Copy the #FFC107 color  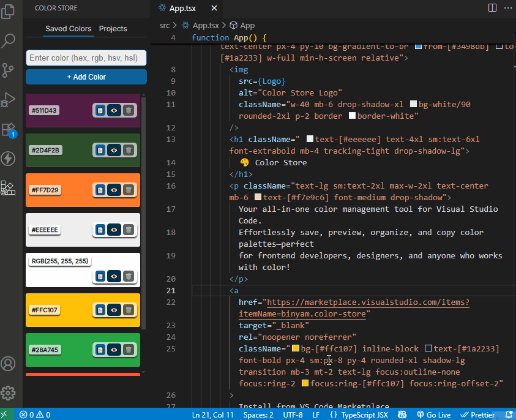[100, 310]
